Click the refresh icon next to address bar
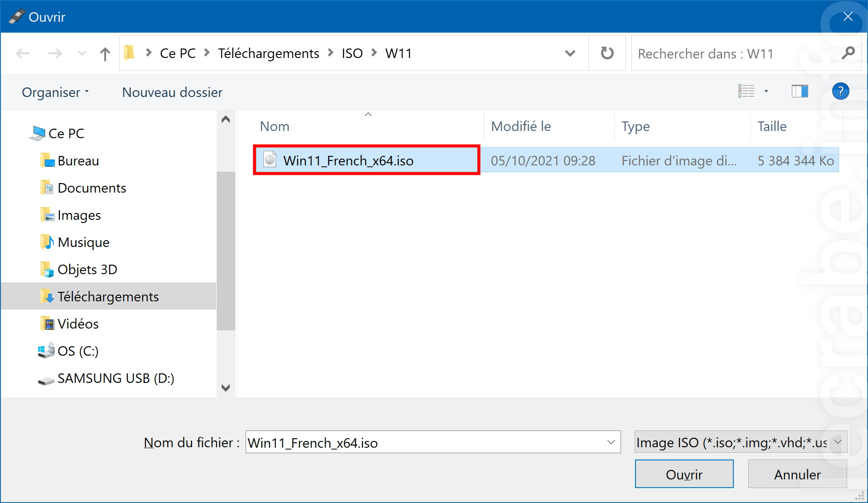Viewport: 868px width, 503px height. pos(607,53)
